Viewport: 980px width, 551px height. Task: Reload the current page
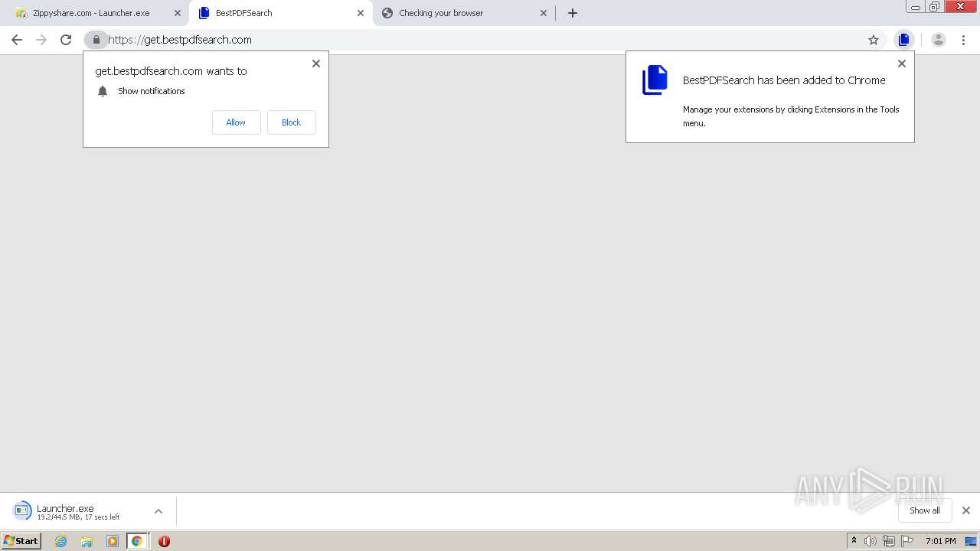pos(66,40)
